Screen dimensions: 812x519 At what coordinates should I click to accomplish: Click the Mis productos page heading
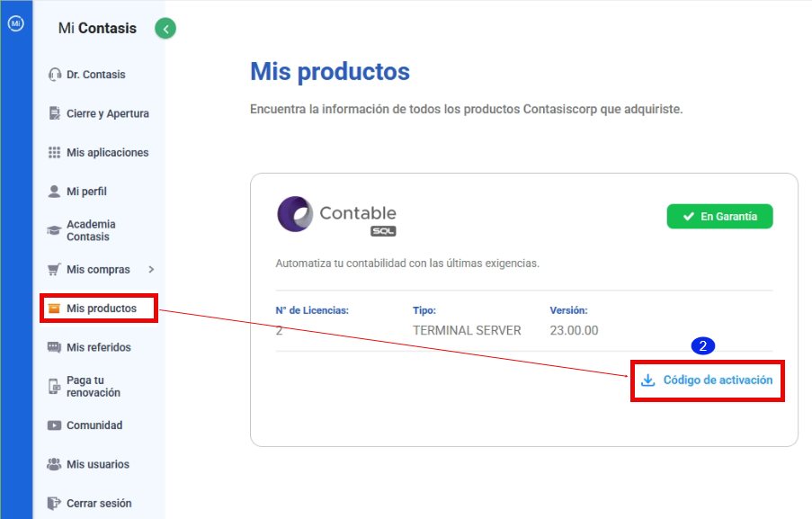click(330, 71)
